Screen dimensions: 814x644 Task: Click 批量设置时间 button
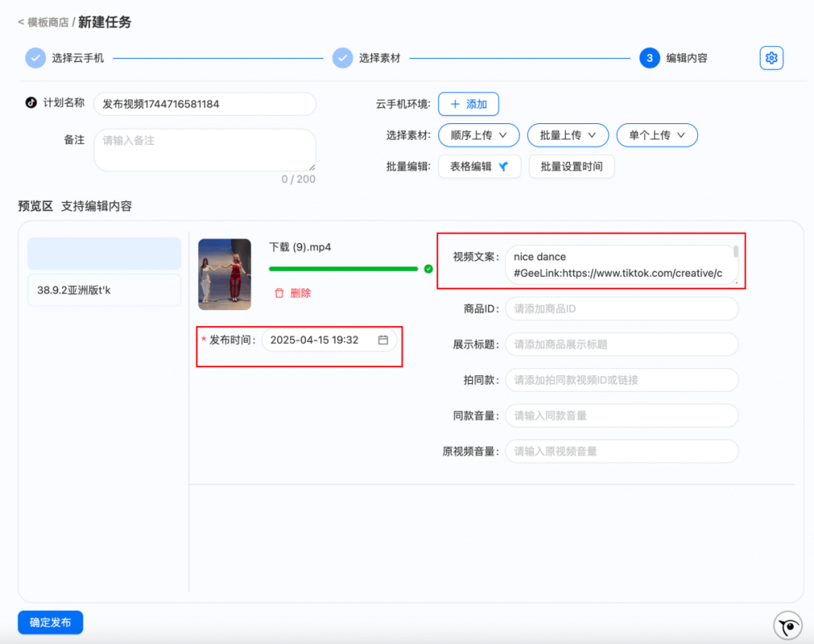pyautogui.click(x=571, y=166)
